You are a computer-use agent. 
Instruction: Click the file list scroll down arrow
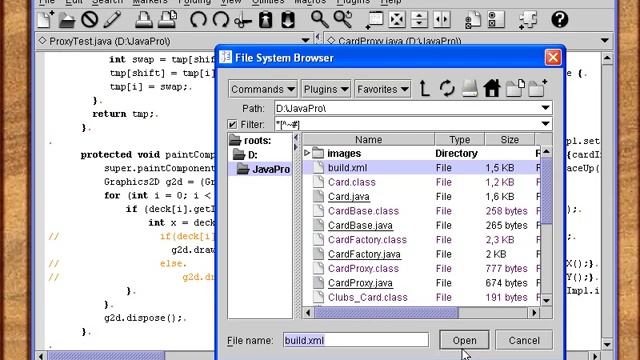[547, 300]
